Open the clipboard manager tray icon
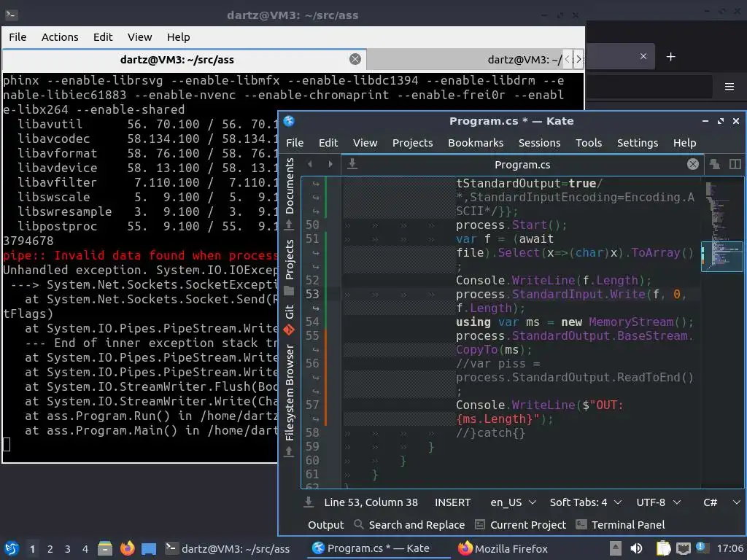 663,548
